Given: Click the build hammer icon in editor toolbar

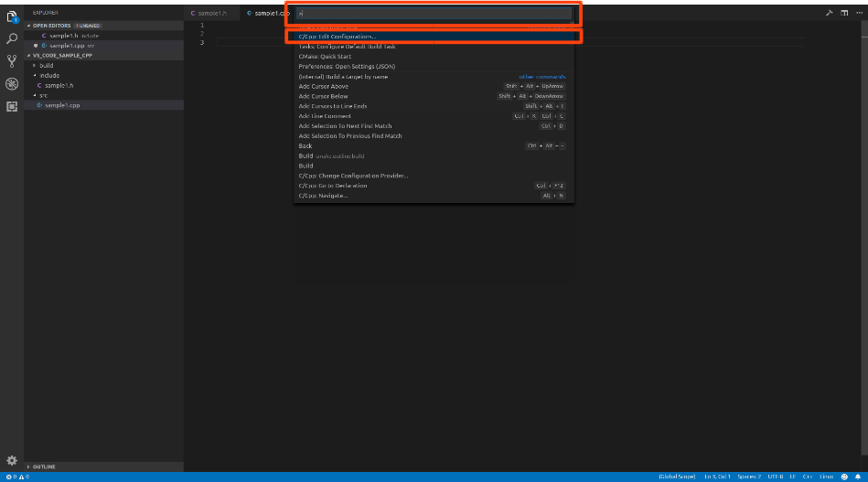Looking at the screenshot, I should pos(830,13).
